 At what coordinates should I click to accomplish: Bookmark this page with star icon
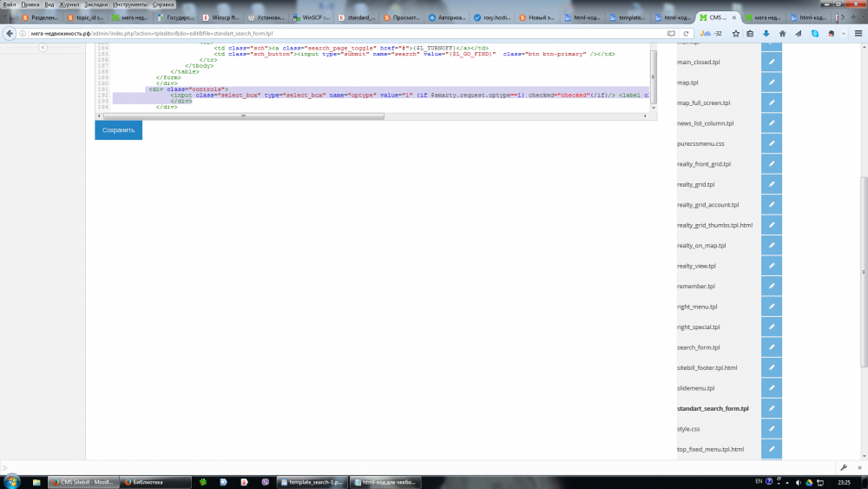[x=735, y=33]
